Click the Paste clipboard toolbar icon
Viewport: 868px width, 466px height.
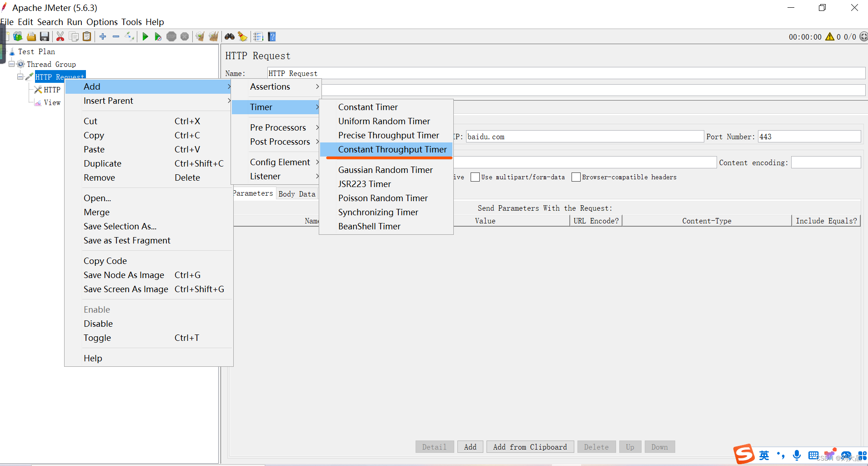tap(87, 36)
